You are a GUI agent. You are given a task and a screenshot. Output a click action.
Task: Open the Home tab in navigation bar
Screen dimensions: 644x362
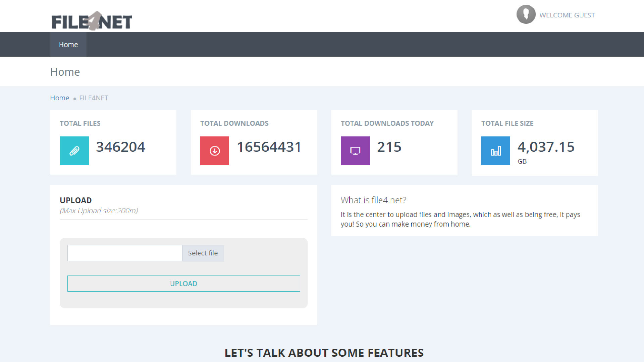(x=68, y=45)
